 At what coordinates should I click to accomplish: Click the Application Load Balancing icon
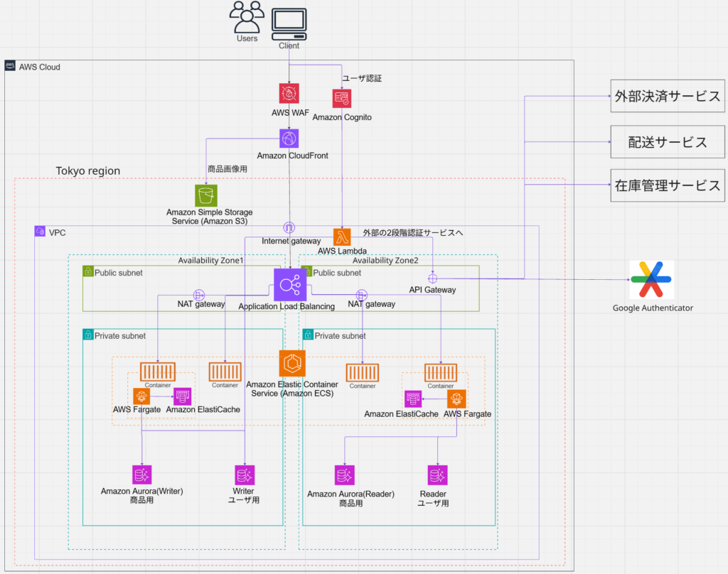pos(290,285)
